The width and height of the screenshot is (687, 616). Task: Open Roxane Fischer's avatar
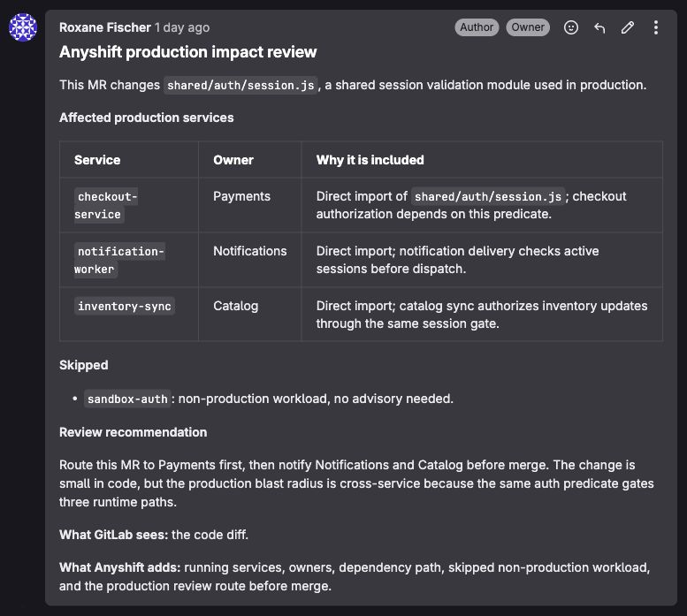(23, 27)
